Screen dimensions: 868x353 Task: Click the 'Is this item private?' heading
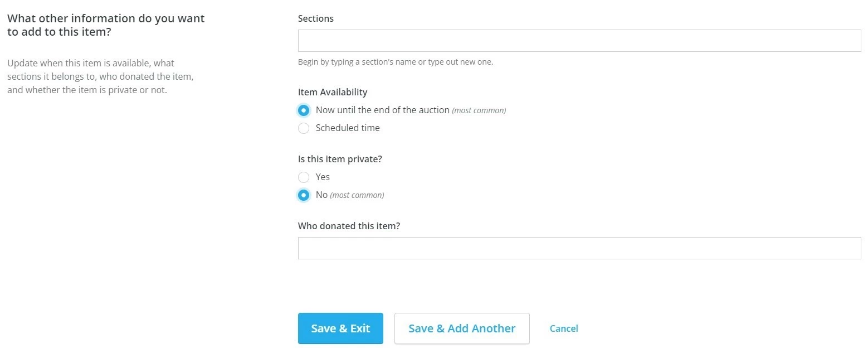point(340,159)
